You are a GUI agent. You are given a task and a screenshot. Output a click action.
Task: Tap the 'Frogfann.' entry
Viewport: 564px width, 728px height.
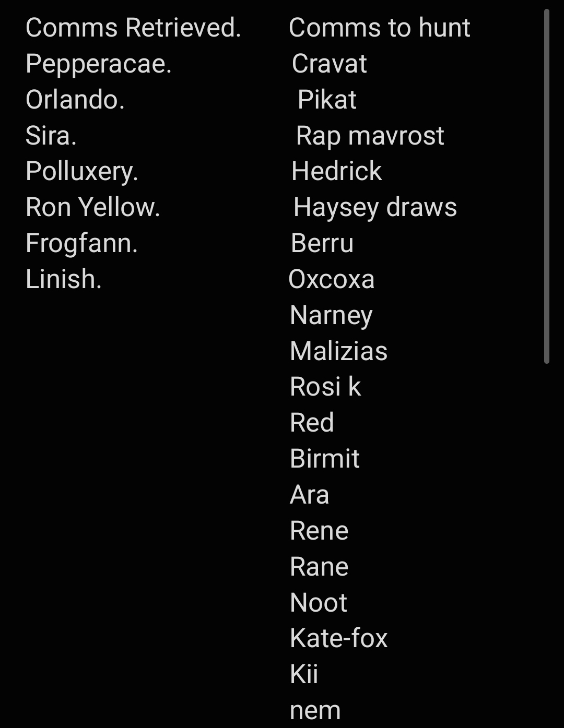pyautogui.click(x=81, y=243)
